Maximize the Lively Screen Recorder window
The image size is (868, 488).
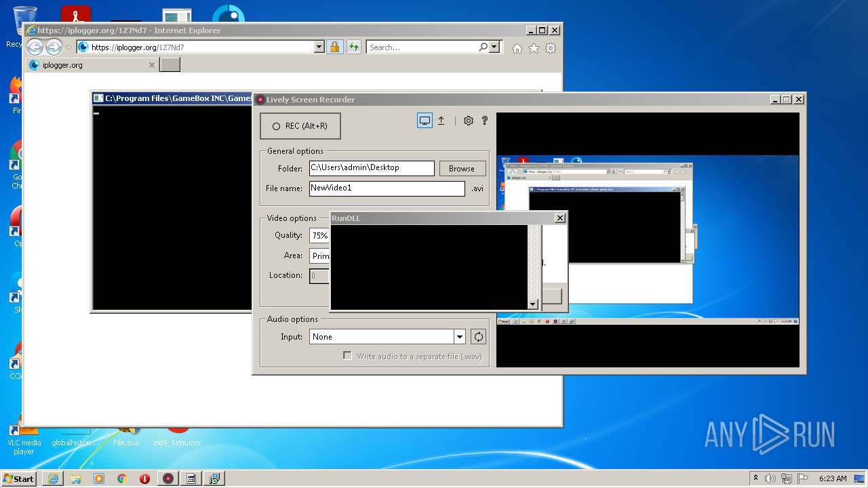787,100
